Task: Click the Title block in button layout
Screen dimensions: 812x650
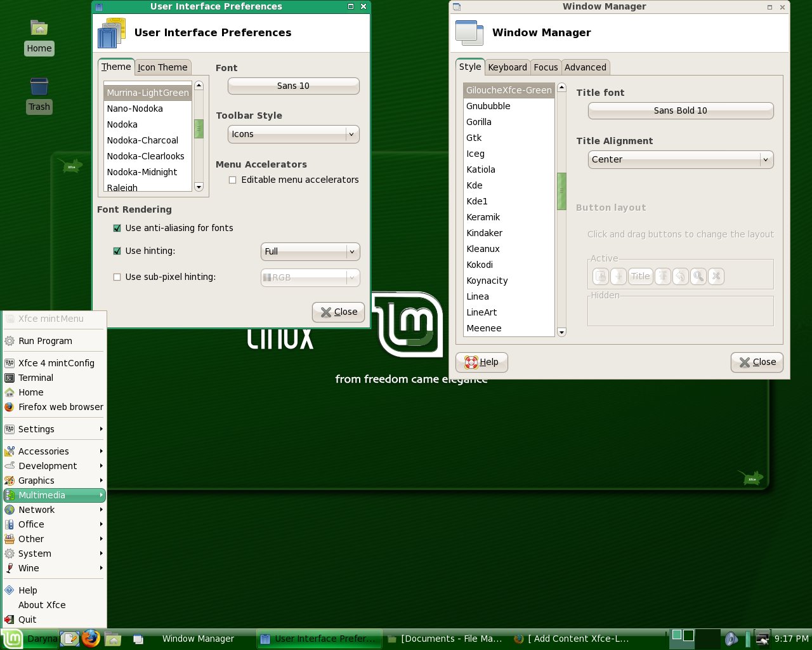Action: pos(641,276)
